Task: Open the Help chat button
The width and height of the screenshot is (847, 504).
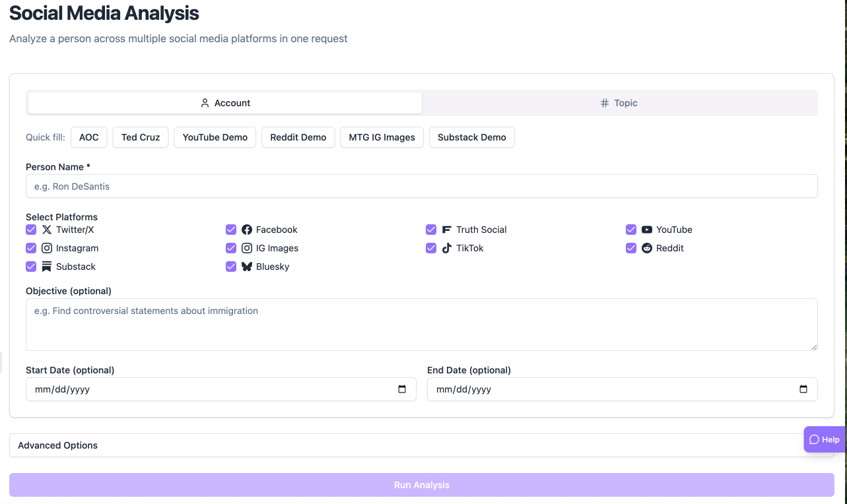Action: click(825, 439)
